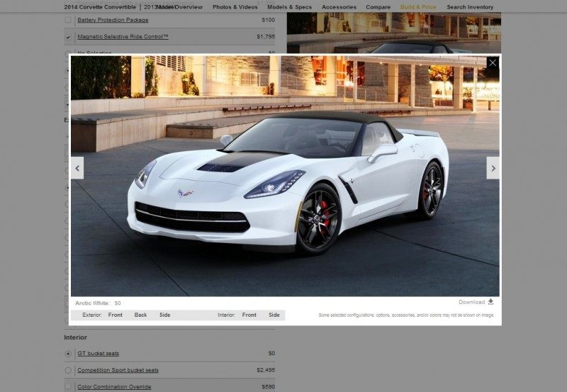Open Competition Sport bucket seats link
Image resolution: width=567 pixels, height=392 pixels.
[x=118, y=370]
